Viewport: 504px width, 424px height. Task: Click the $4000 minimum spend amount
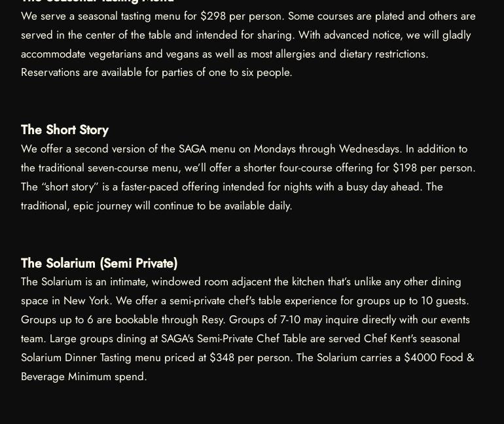point(420,357)
